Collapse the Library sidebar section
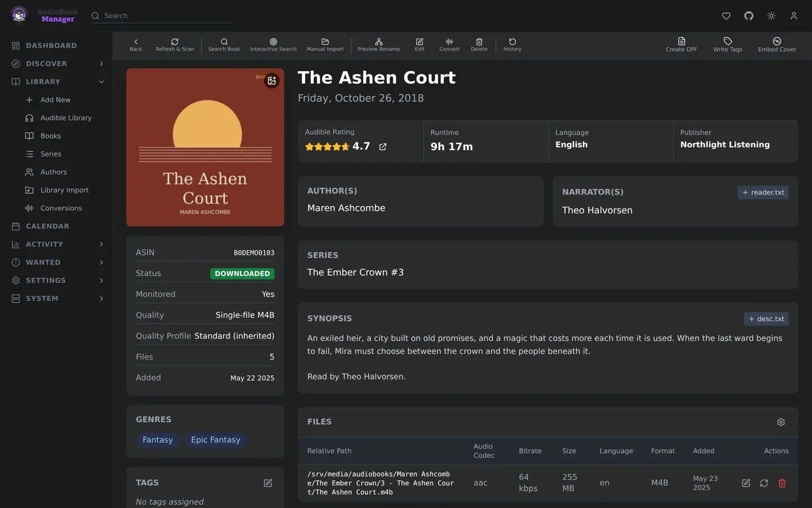Screen dimensions: 812x508 (x=101, y=82)
